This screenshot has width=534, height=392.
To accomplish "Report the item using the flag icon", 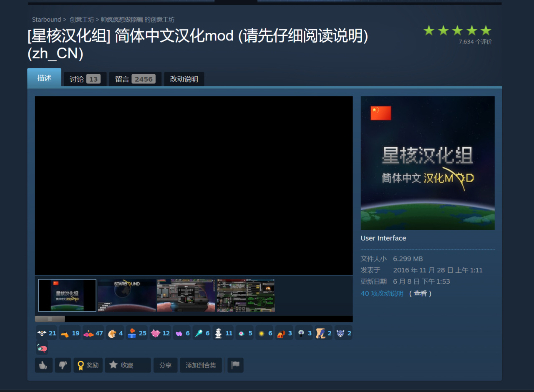I will [x=235, y=365].
